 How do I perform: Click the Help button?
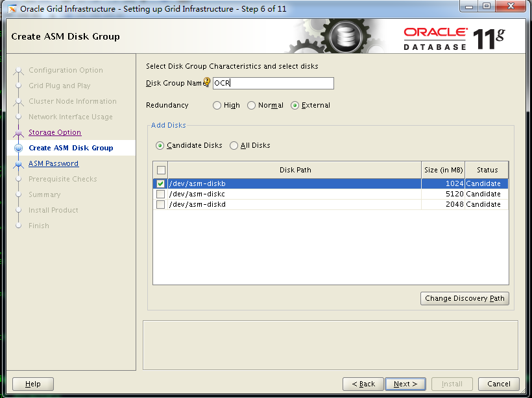33,384
